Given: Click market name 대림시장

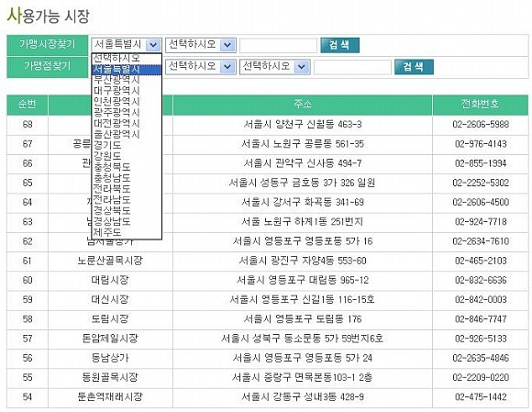Looking at the screenshot, I should point(110,280).
